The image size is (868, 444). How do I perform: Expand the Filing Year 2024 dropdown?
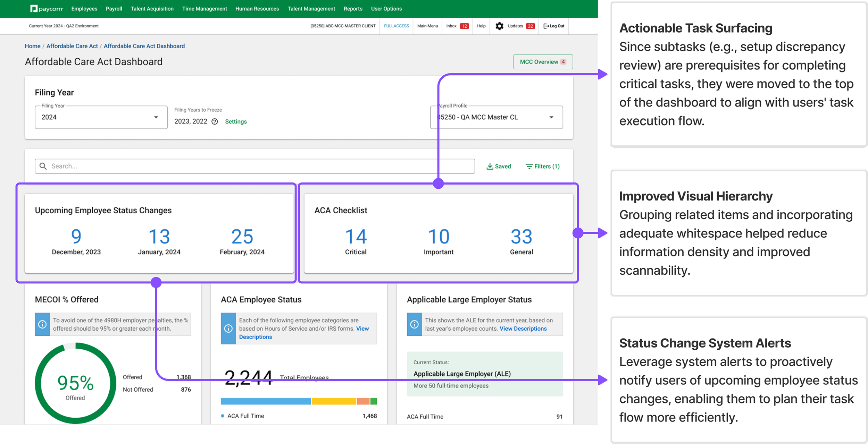coord(156,117)
